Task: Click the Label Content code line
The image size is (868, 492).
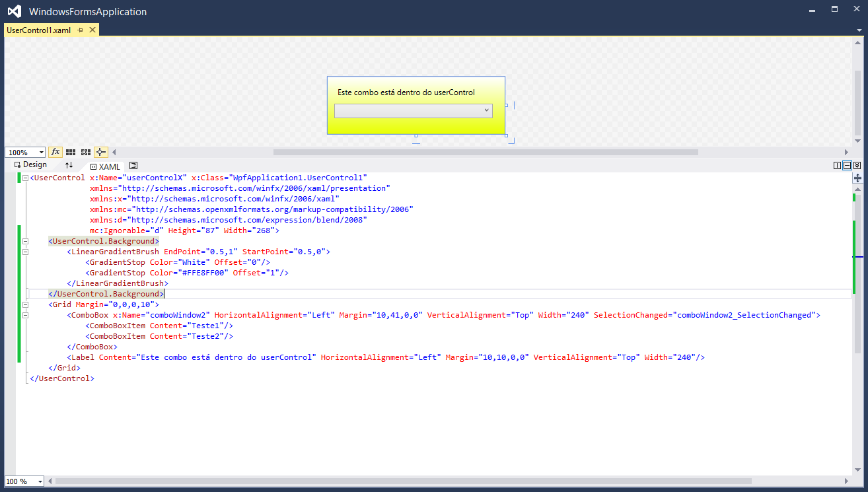Action: point(386,357)
